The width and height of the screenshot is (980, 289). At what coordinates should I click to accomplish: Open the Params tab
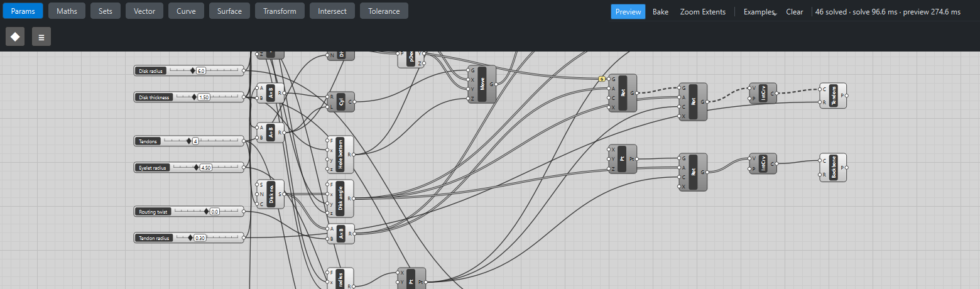pyautogui.click(x=23, y=11)
